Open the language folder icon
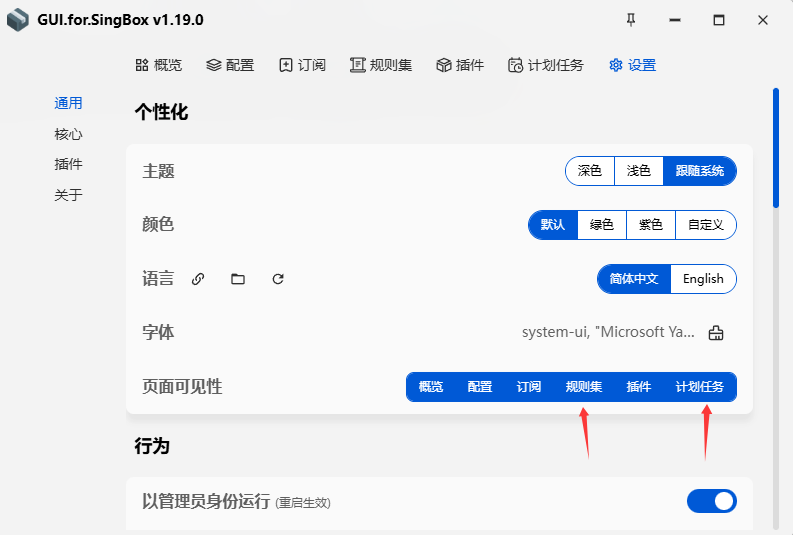Viewport: 793px width, 535px height. 238,279
